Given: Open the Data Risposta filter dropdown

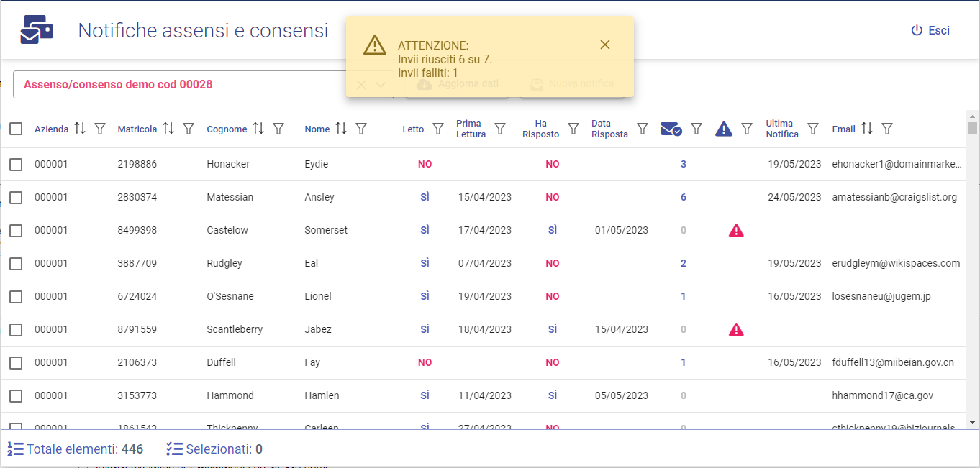Looking at the screenshot, I should point(643,129).
